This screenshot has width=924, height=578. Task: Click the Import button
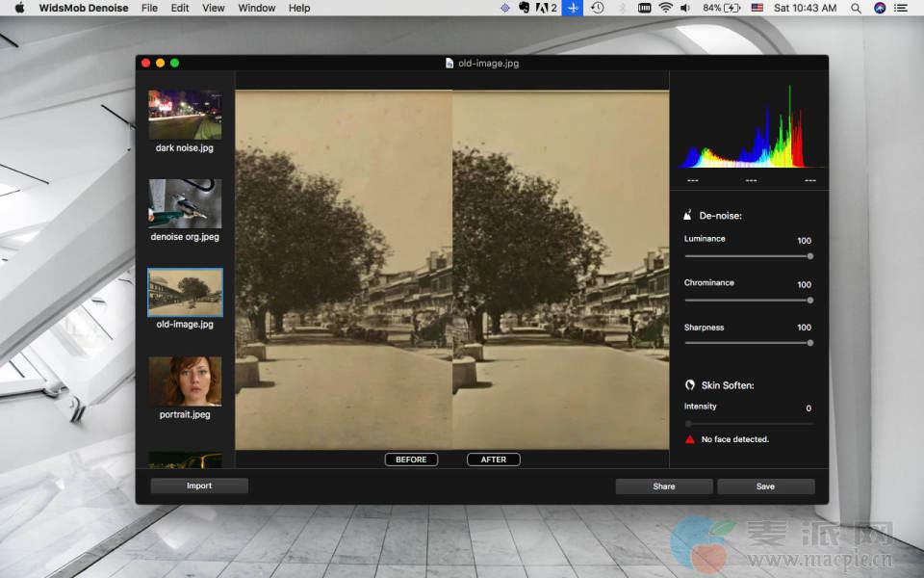[199, 486]
